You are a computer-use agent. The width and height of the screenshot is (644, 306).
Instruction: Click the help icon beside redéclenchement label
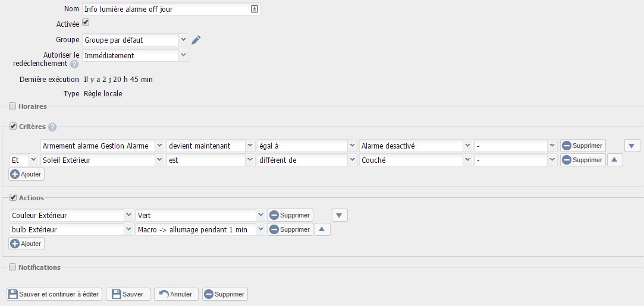click(x=74, y=64)
